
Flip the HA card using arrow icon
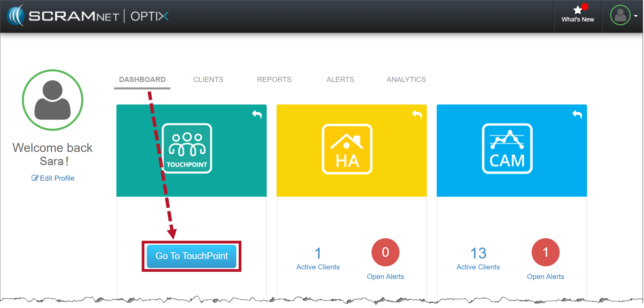(x=417, y=114)
